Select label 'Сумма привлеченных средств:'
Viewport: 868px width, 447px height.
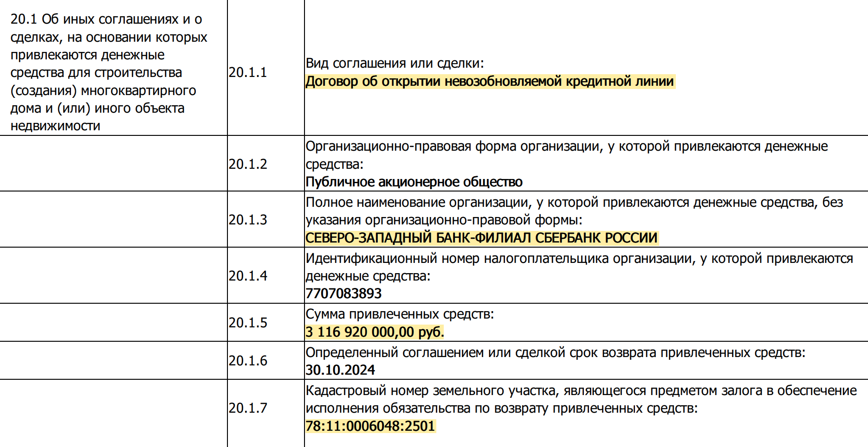click(400, 314)
